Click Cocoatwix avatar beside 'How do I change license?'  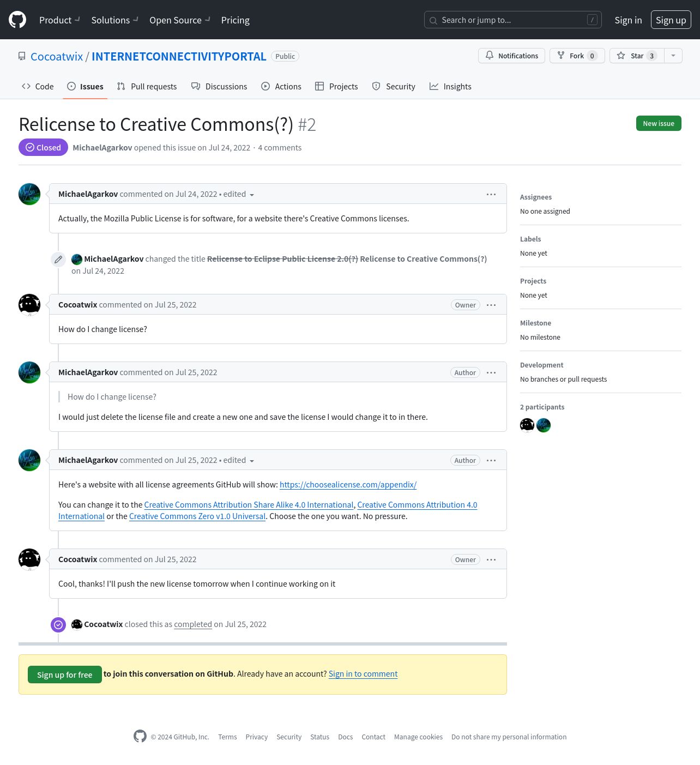coord(29,305)
